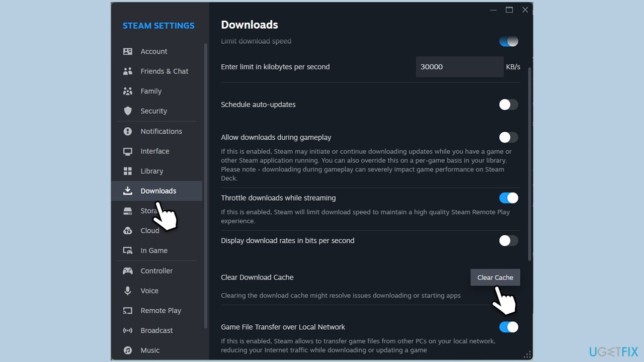Viewport: 644px width, 362px height.
Task: Click the Downloads panel vertical scrollbar
Action: pos(529,161)
